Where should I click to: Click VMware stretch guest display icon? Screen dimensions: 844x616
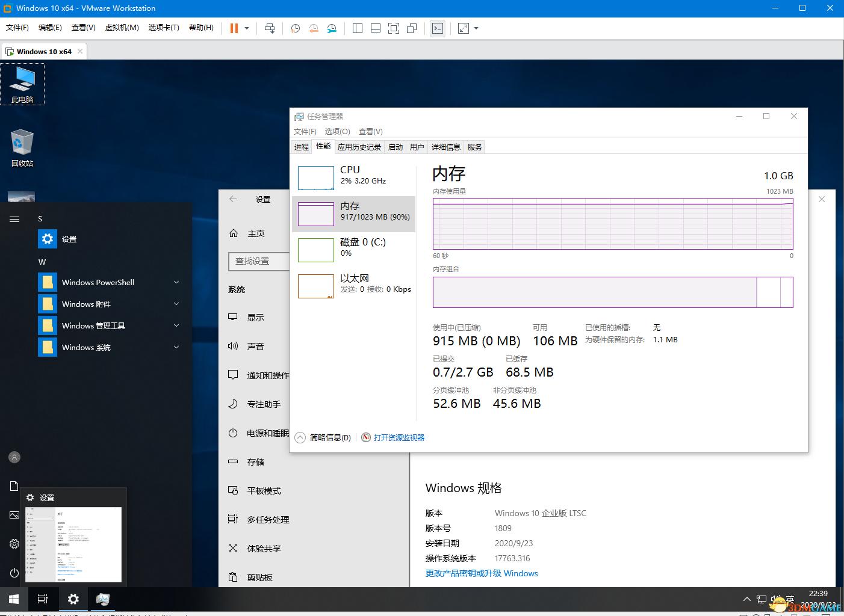464,28
